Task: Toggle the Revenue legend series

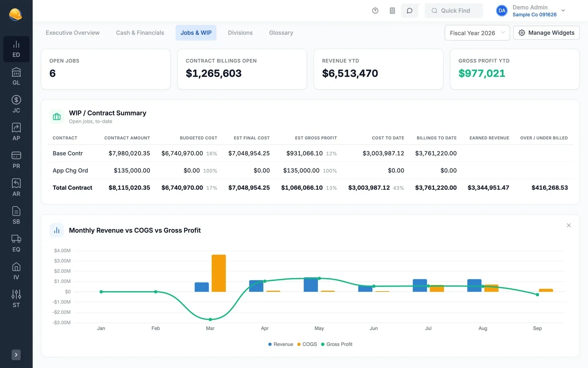Action: [x=281, y=344]
